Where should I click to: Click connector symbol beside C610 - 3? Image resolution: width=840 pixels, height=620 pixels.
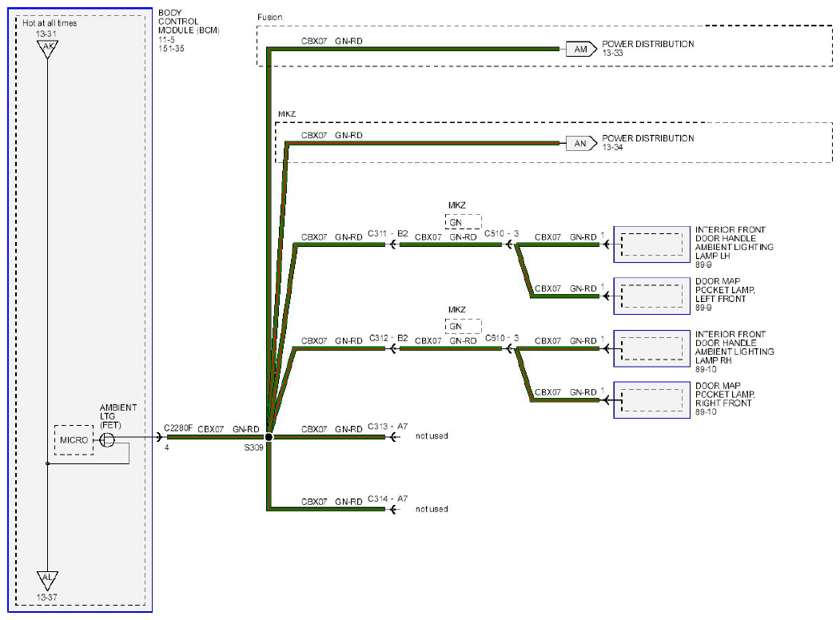[509, 348]
